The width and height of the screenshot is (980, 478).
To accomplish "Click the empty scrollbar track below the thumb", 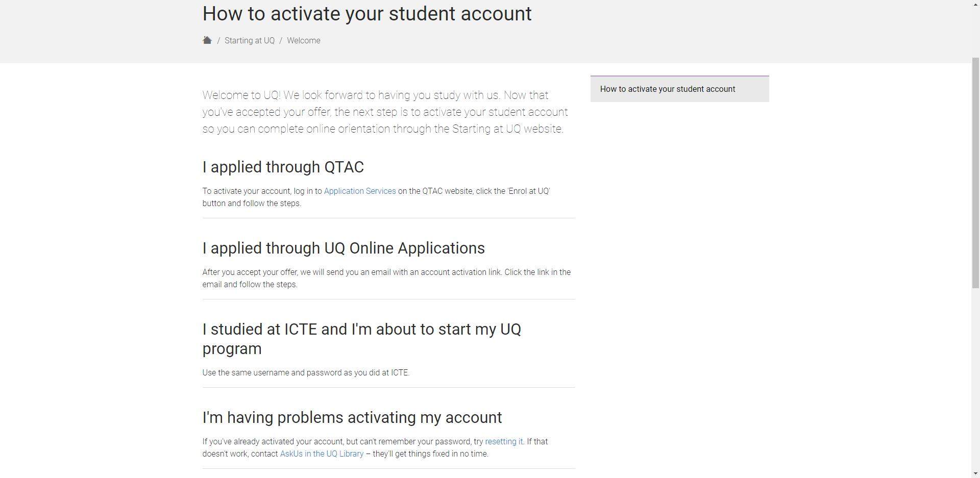I will point(975,379).
